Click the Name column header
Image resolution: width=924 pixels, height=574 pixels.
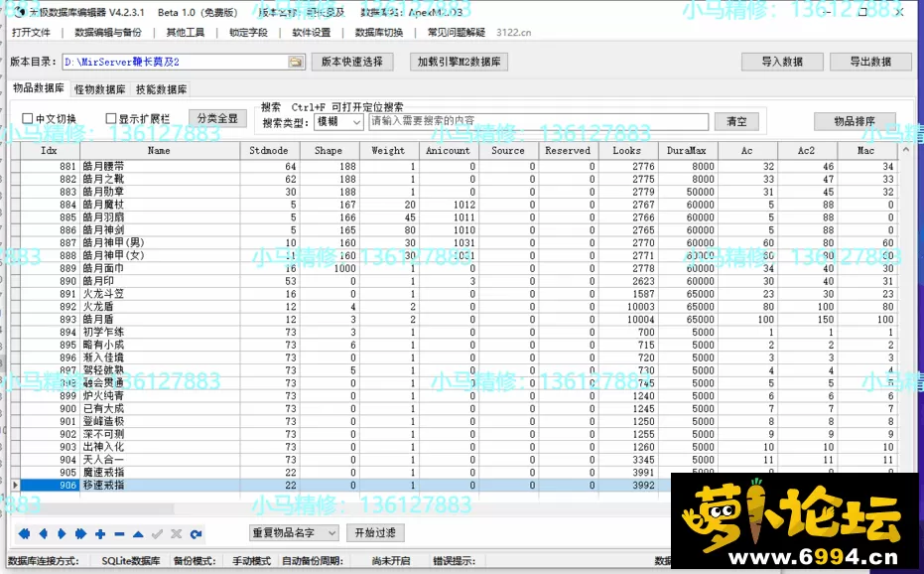(x=160, y=151)
